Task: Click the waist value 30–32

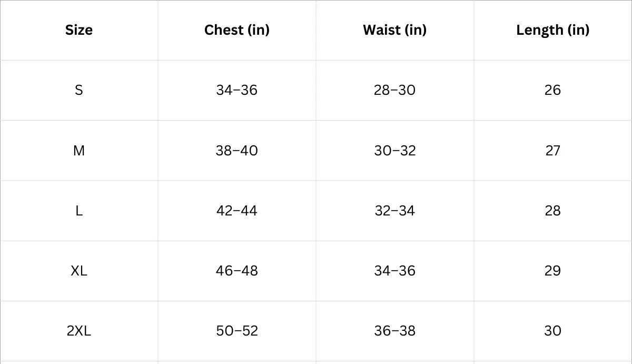Action: tap(395, 151)
